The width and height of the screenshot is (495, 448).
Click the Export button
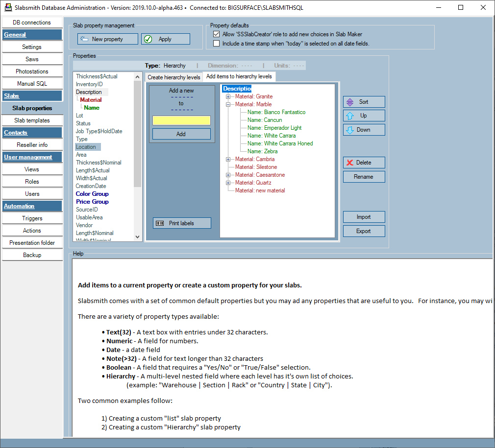pyautogui.click(x=364, y=231)
